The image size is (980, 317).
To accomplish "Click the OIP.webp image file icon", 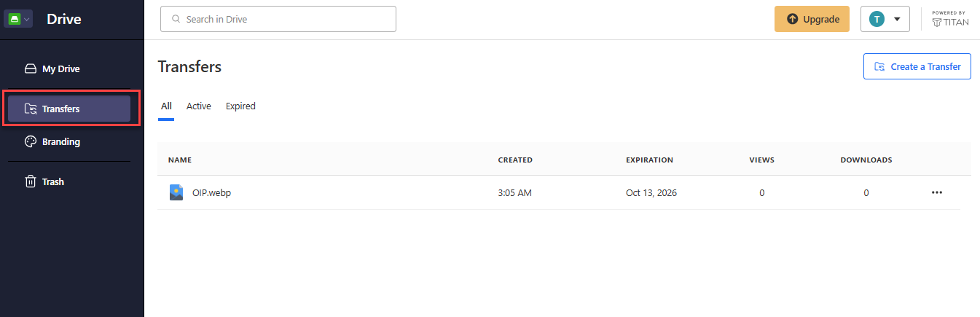I will pos(176,192).
